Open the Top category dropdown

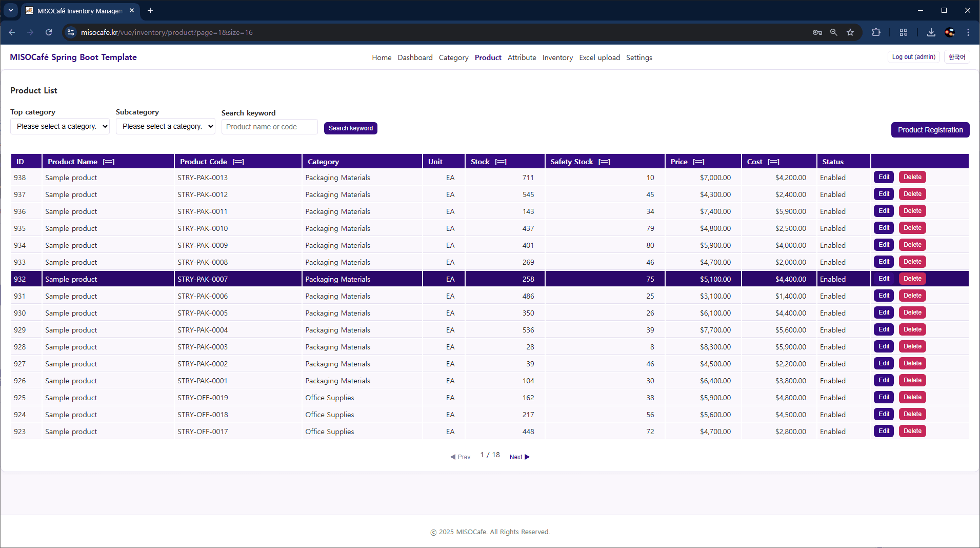[60, 126]
